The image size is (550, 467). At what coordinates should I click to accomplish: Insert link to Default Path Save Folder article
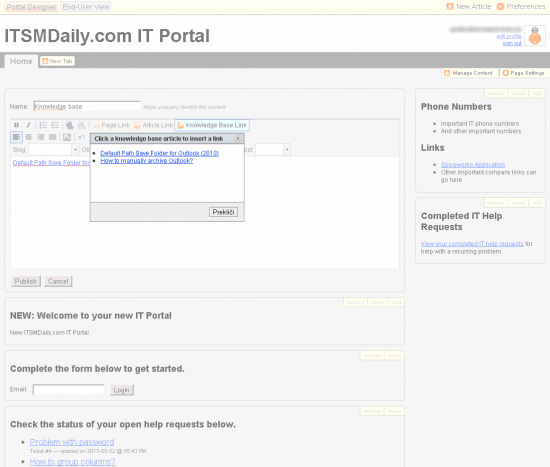pos(160,153)
